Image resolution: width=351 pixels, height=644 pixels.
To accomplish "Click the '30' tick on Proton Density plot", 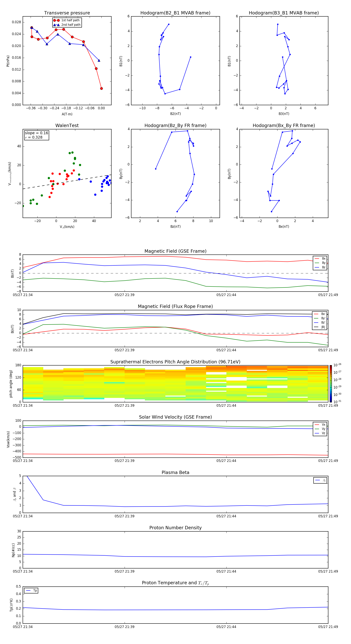I will click(19, 531).
